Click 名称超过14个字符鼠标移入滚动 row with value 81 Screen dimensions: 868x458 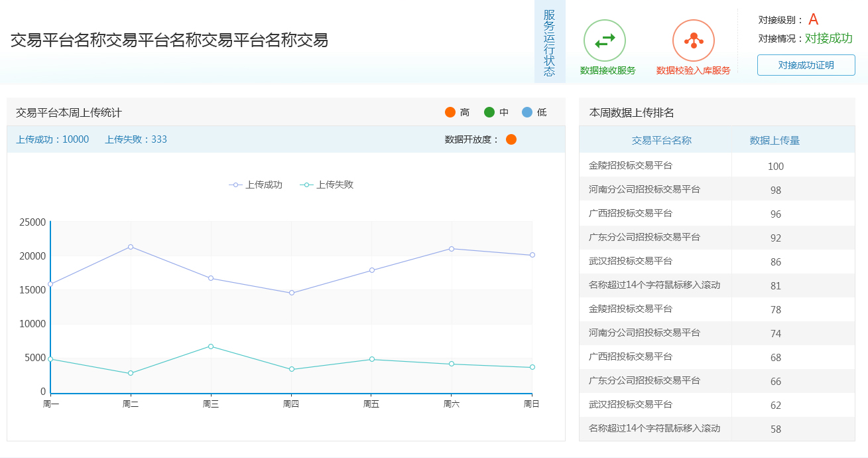pyautogui.click(x=654, y=285)
